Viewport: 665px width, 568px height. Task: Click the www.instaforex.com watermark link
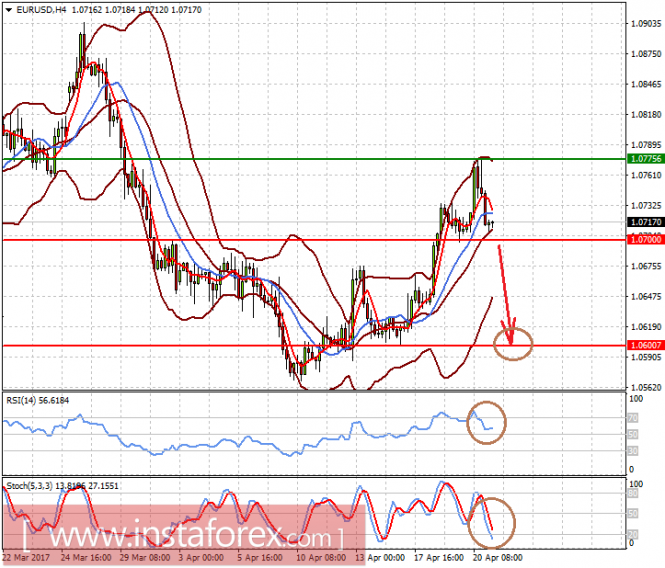pos(183,537)
